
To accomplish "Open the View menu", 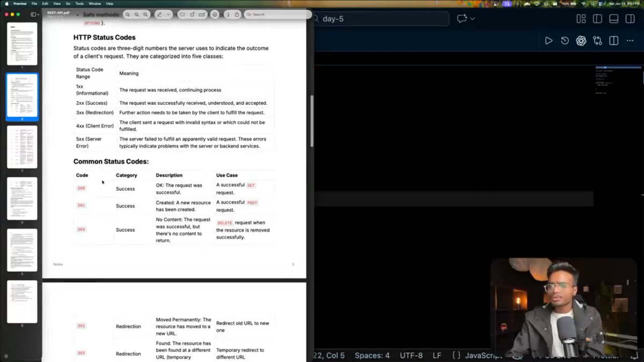I will 57,4.
